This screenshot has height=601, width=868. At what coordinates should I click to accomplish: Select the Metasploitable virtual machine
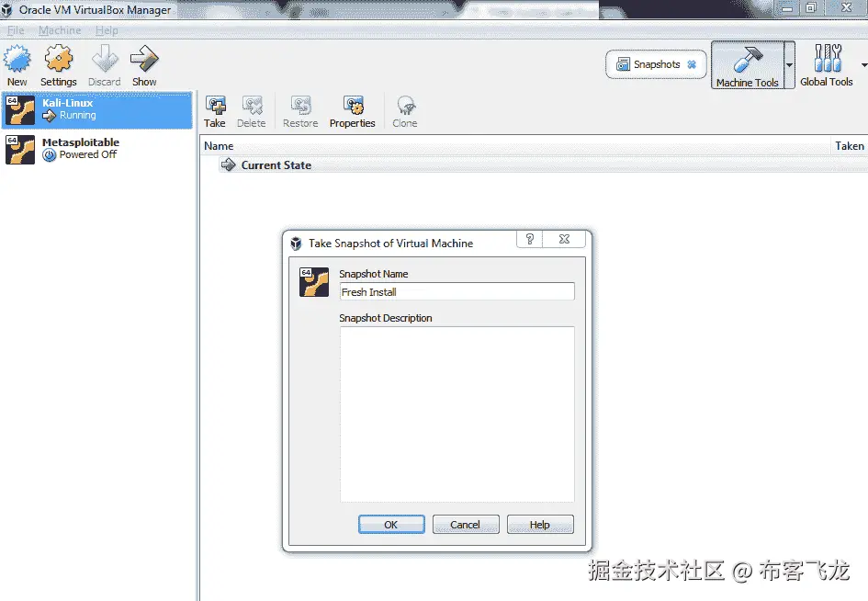pos(96,149)
